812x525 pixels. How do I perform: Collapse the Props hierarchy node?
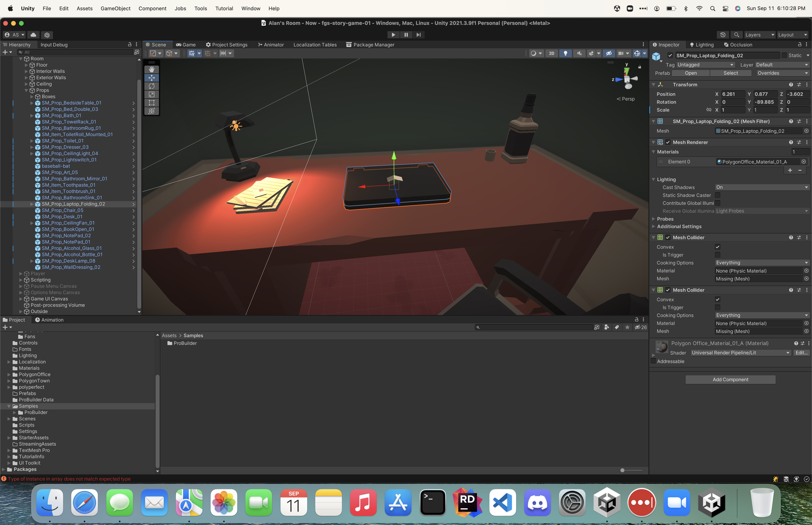pyautogui.click(x=26, y=90)
